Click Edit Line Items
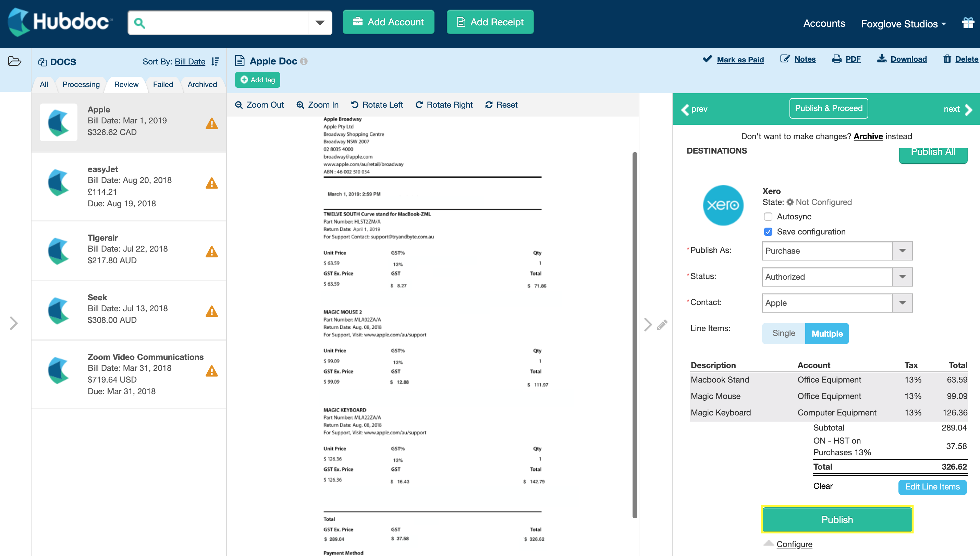This screenshot has width=980, height=556. point(932,487)
